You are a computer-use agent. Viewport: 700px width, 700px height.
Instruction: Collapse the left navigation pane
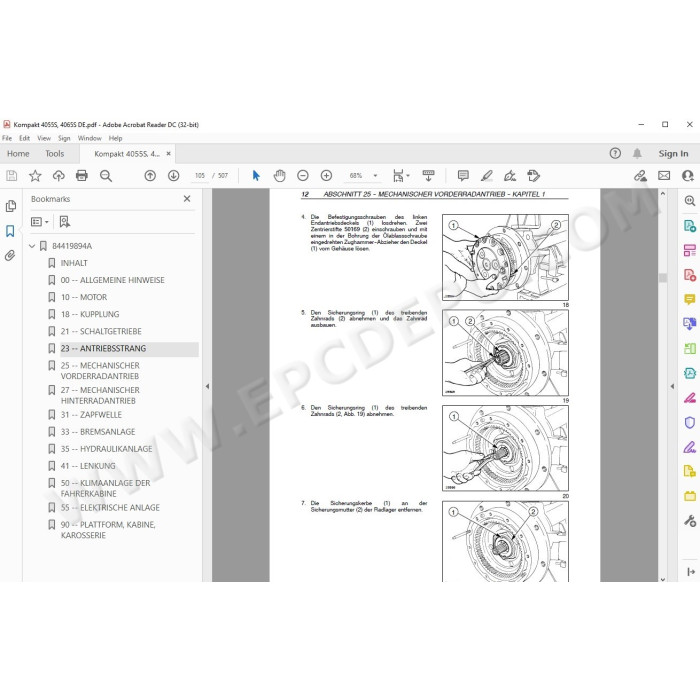tap(207, 387)
